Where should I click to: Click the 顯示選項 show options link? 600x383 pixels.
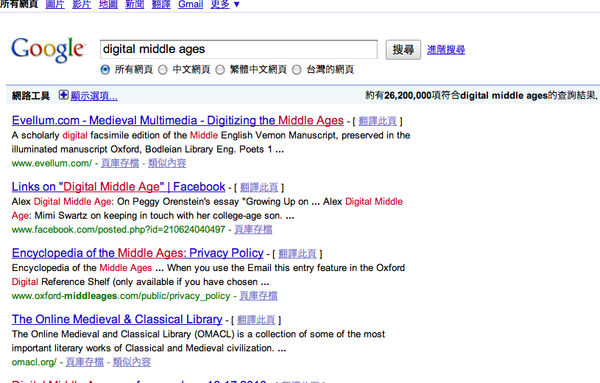tap(94, 96)
